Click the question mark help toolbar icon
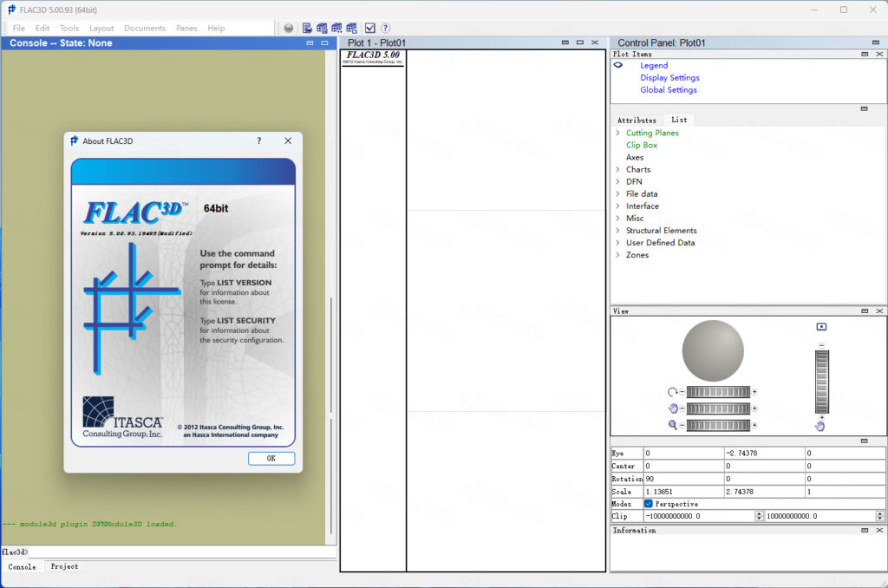The width and height of the screenshot is (888, 588). [386, 28]
